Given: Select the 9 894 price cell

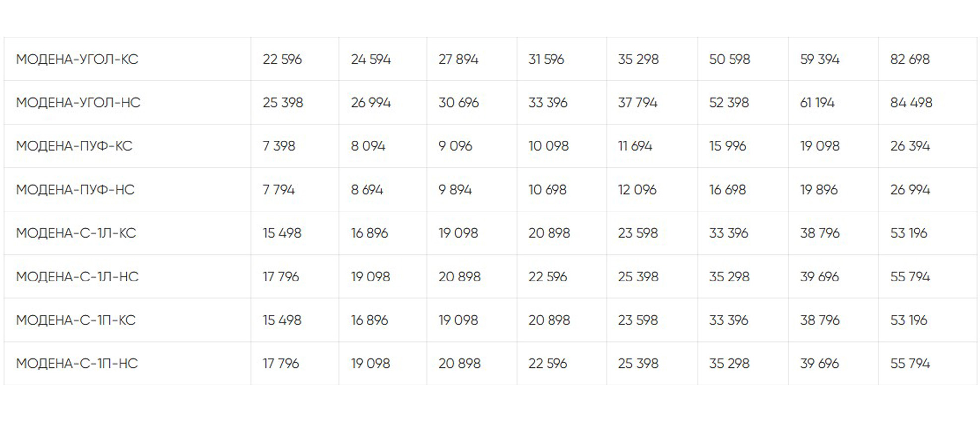Looking at the screenshot, I should 455,190.
